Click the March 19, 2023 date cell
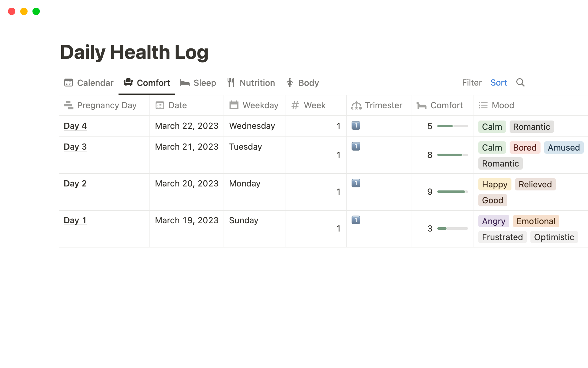Screen dimensions: 588x368 point(187,220)
